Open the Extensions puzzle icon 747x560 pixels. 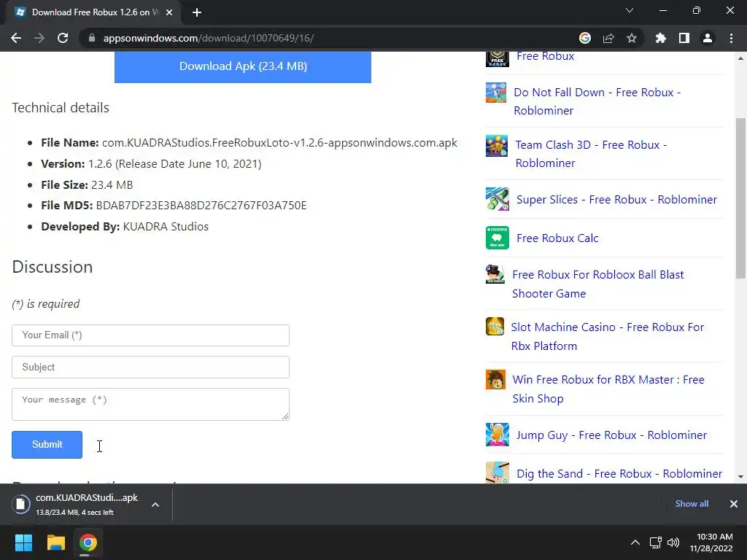[x=660, y=38]
